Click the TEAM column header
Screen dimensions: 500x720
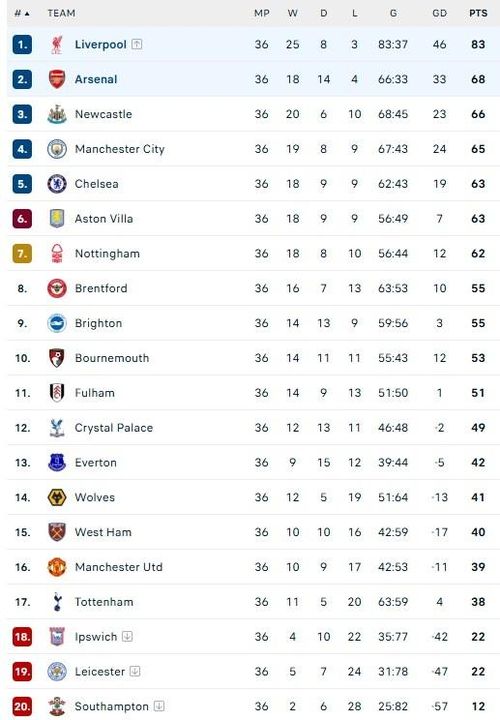62,13
